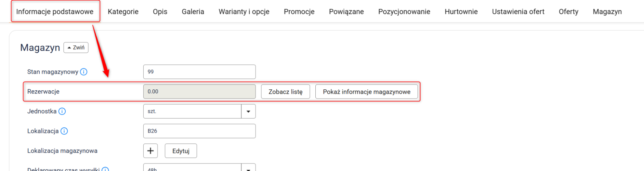Click info icon beside Jednostka label

62,111
